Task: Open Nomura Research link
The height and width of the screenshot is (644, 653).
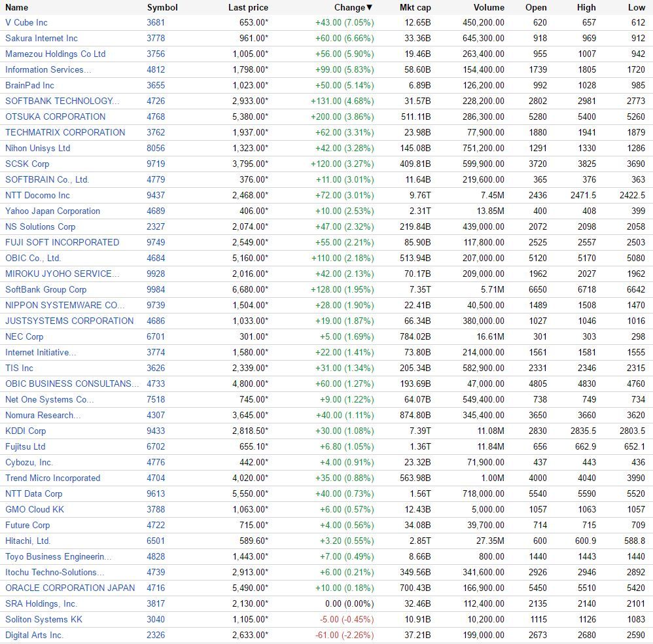Action: coord(43,416)
